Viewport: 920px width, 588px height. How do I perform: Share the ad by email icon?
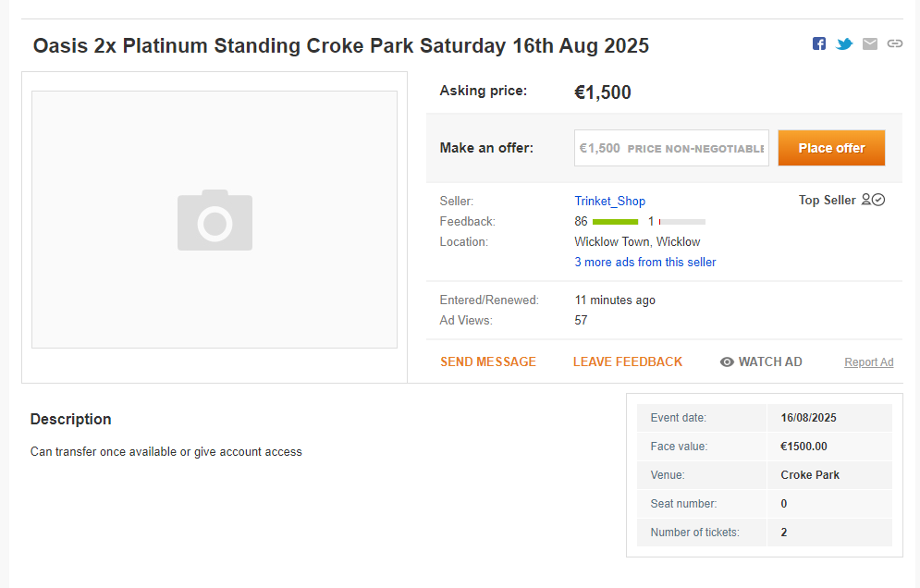pos(869,43)
